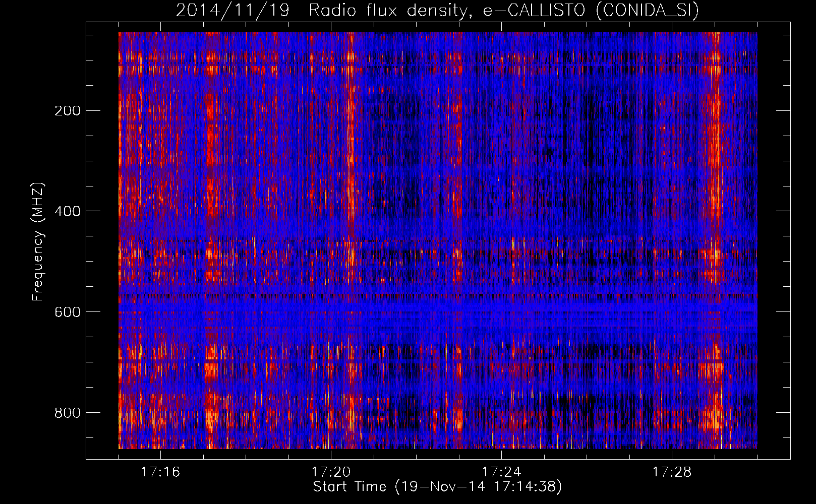Click the 'Frequency (MHZ)' axis label
The width and height of the screenshot is (816, 504).
tap(38, 242)
